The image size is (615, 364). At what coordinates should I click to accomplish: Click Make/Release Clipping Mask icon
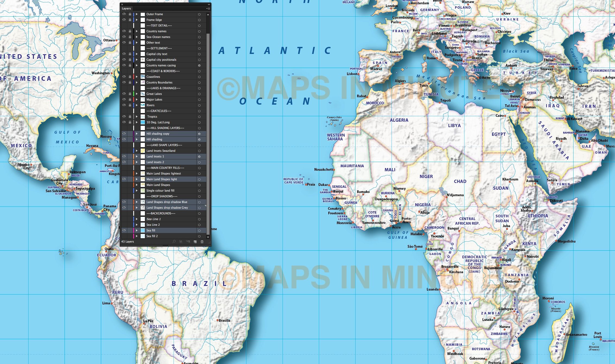pos(181,241)
